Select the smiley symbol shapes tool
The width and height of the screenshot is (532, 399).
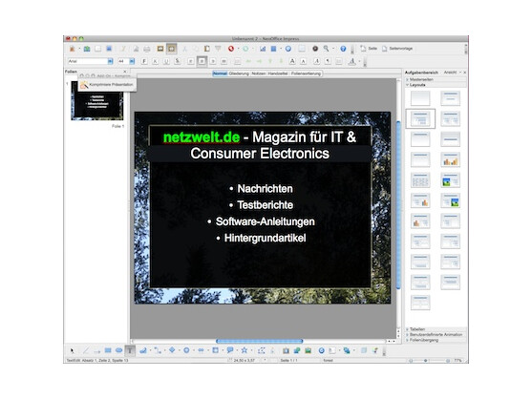(186, 350)
